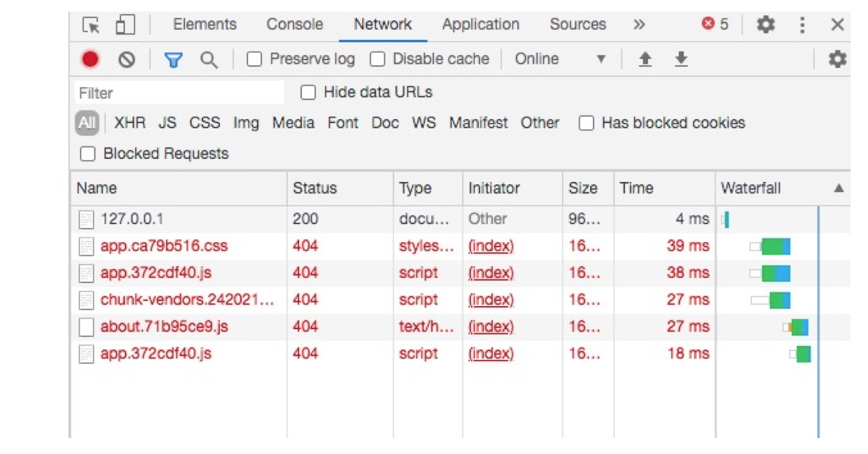
Task: Enable Preserve log checkbox
Action: 254,59
